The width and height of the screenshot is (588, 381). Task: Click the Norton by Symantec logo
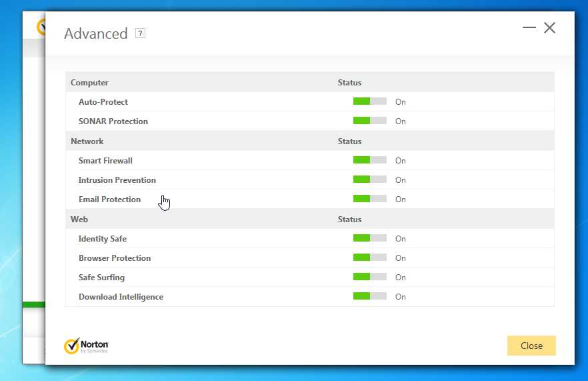click(x=86, y=346)
